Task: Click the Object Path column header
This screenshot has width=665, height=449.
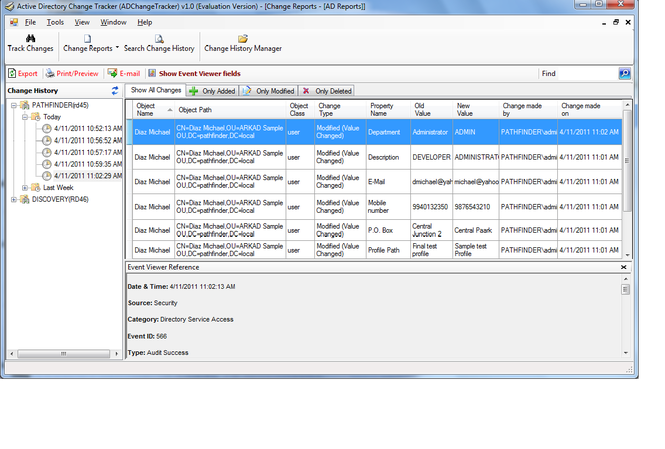Action: coord(230,109)
